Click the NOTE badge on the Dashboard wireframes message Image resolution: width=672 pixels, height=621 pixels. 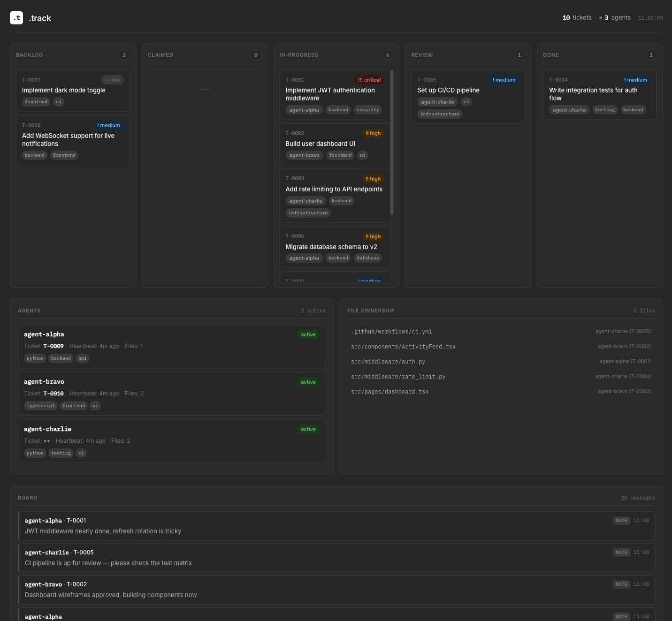coord(621,584)
